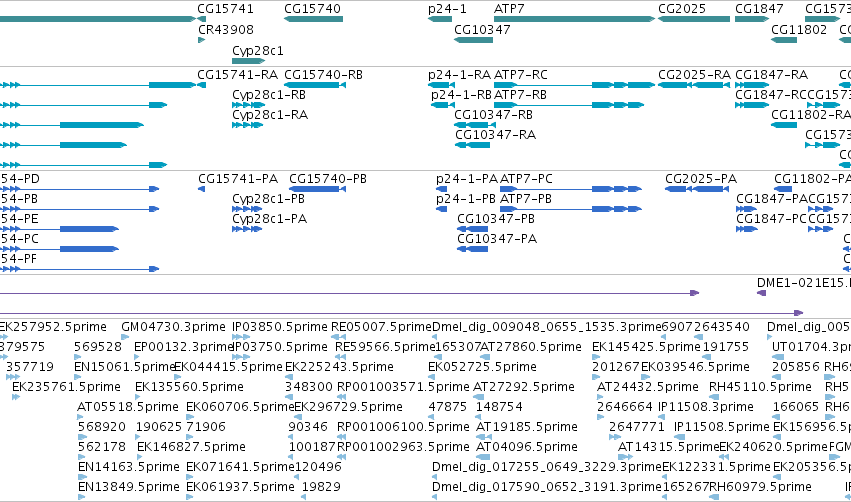Select transcript p24-1-RB label
This screenshot has width=851, height=502.
tap(461, 94)
